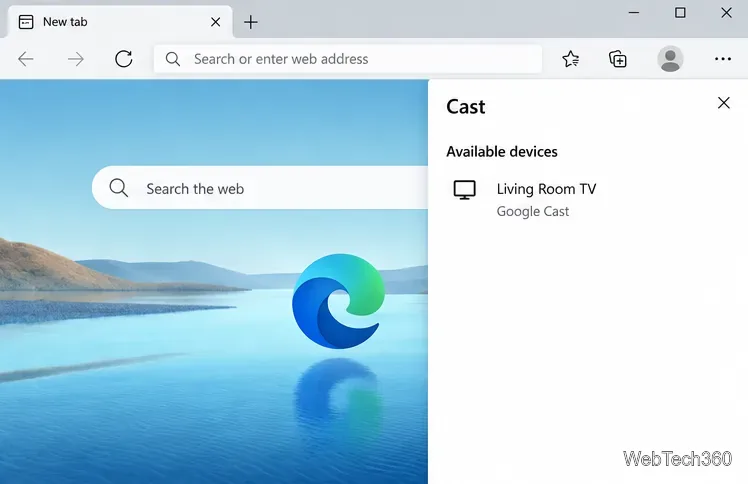Click the address bar field
The width and height of the screenshot is (748, 484).
point(348,59)
